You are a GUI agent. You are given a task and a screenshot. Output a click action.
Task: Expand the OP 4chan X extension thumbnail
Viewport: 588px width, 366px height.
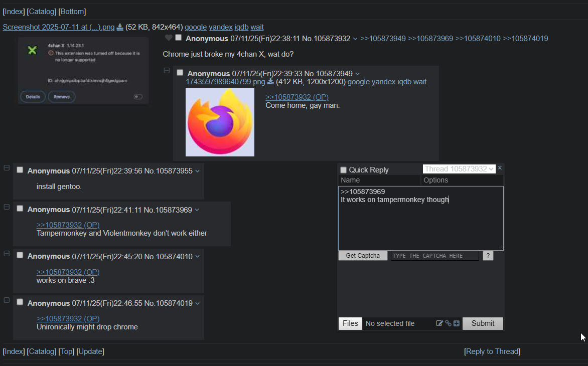(x=83, y=70)
